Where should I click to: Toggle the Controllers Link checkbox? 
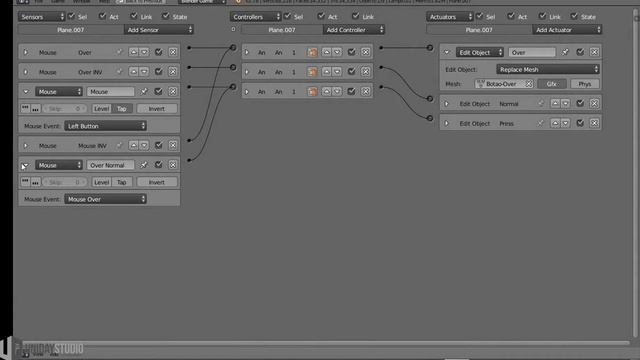click(x=356, y=16)
